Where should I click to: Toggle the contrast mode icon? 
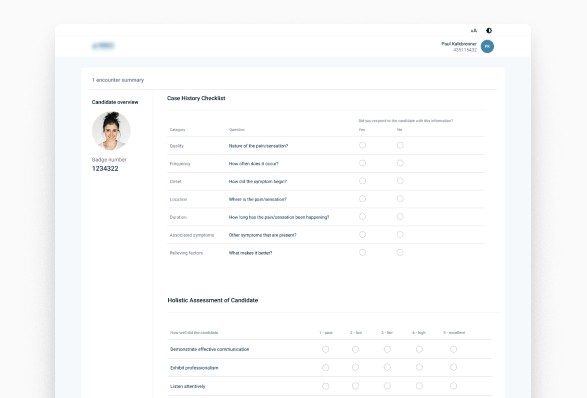pos(489,31)
